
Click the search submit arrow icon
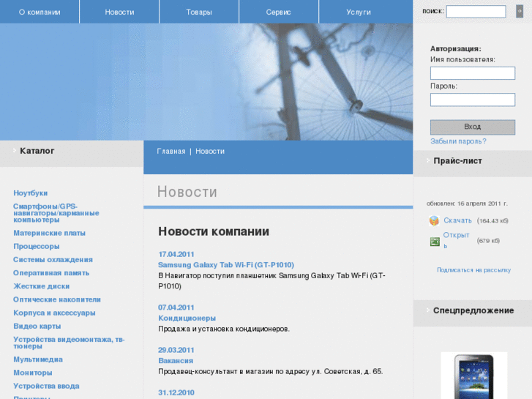tap(520, 11)
